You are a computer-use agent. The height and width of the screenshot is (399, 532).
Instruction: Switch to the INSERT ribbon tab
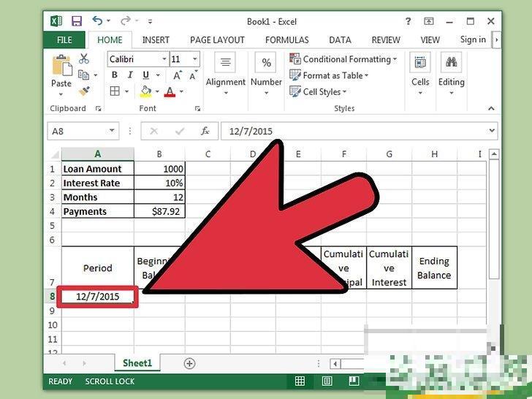pos(156,39)
